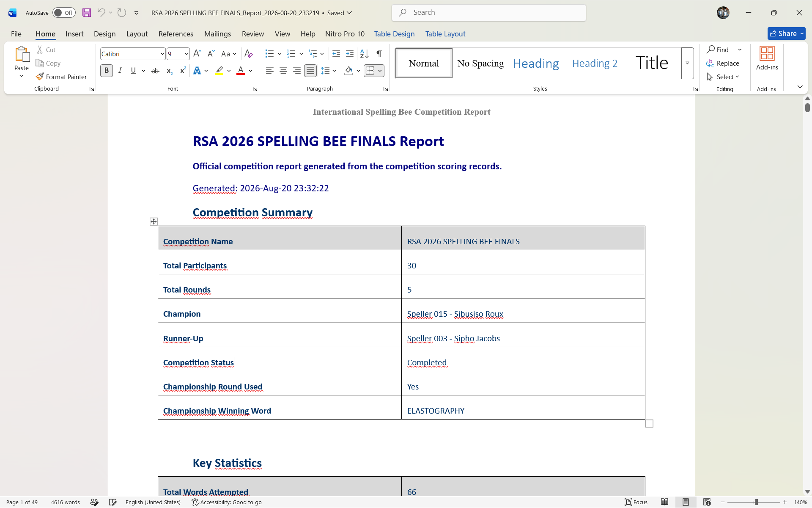Click the word count in status bar
The image size is (812, 508).
click(x=66, y=502)
